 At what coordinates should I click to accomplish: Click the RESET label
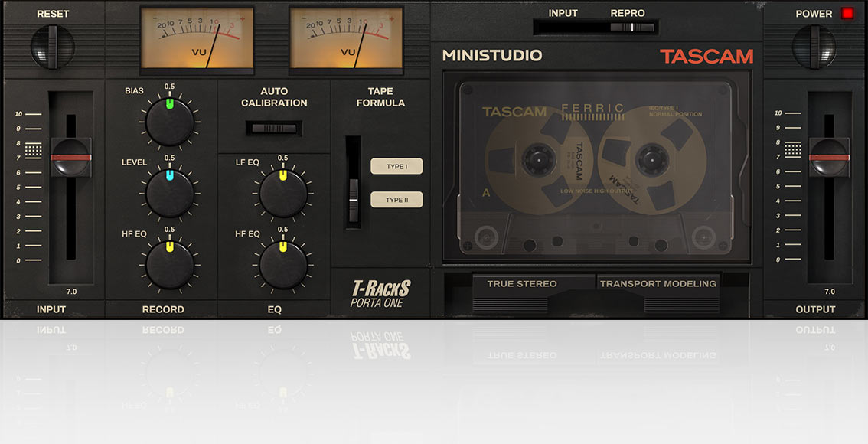pyautogui.click(x=53, y=14)
